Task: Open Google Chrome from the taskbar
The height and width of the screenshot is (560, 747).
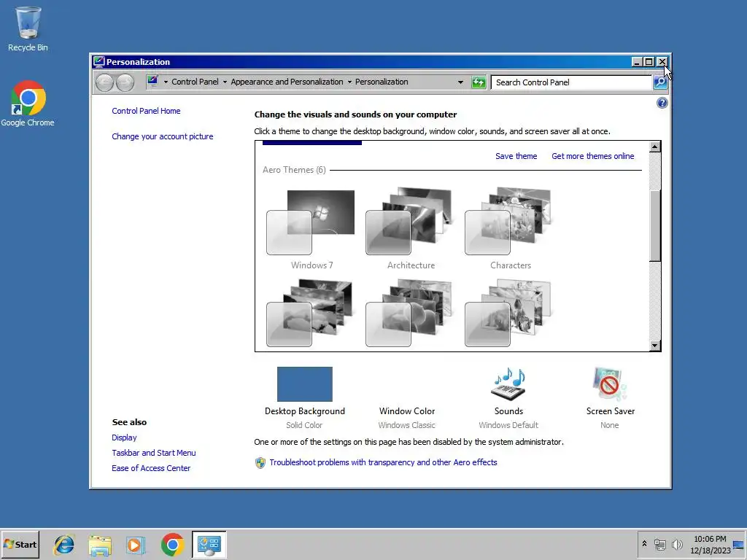Action: [172, 545]
